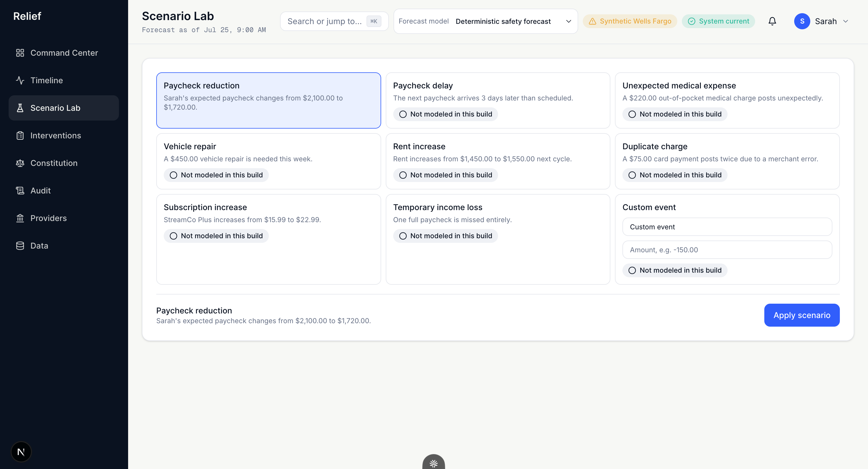Open the Forecast model dropdown
Image resolution: width=868 pixels, height=469 pixels.
[x=485, y=21]
